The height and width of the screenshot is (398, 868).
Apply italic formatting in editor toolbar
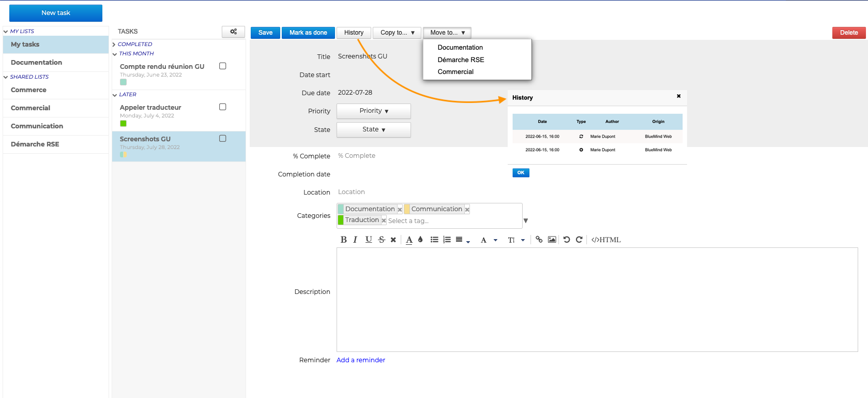pos(355,240)
